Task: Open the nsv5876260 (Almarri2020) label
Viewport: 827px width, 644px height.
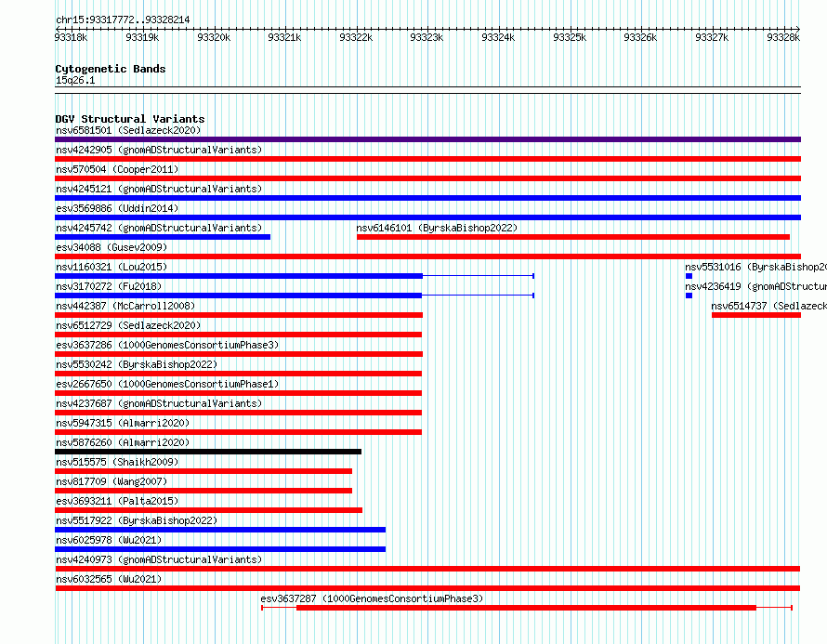Action: click(123, 442)
